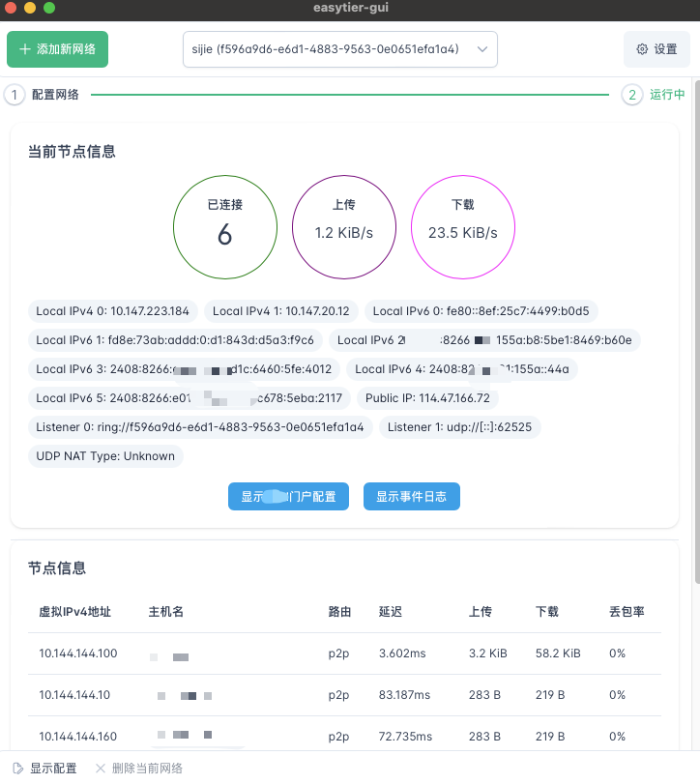700x784 pixels.
Task: Switch to the 配置网络 step label
Action: coord(55,95)
